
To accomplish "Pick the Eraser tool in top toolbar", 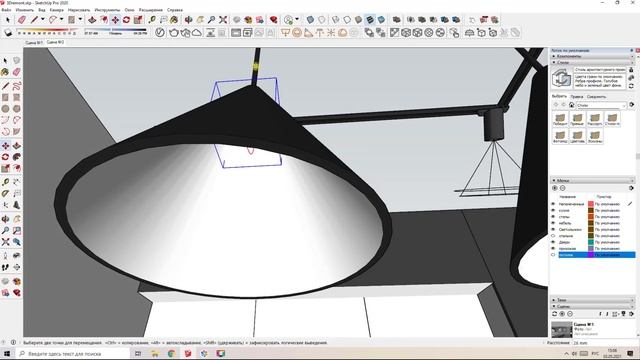I will pyautogui.click(x=22, y=20).
